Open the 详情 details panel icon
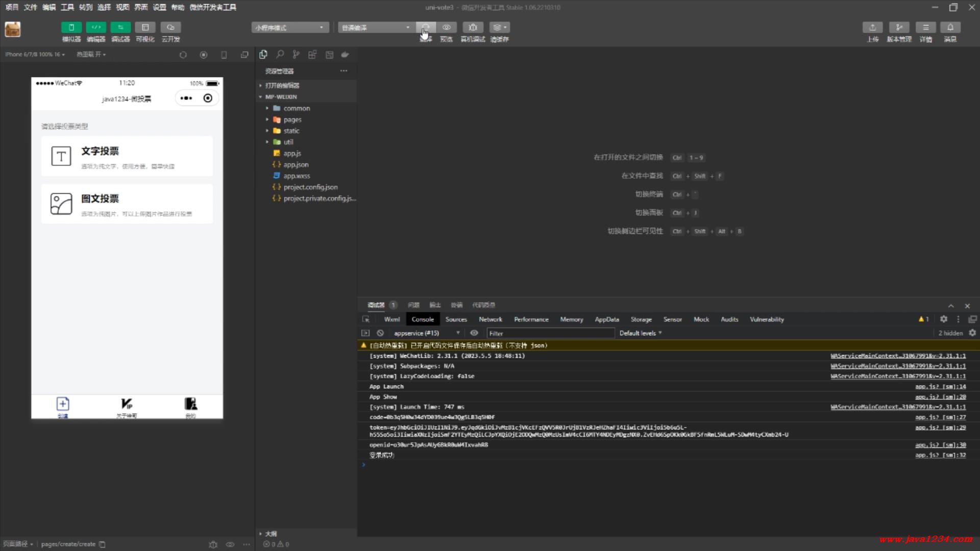The width and height of the screenshot is (980, 551). 926,28
